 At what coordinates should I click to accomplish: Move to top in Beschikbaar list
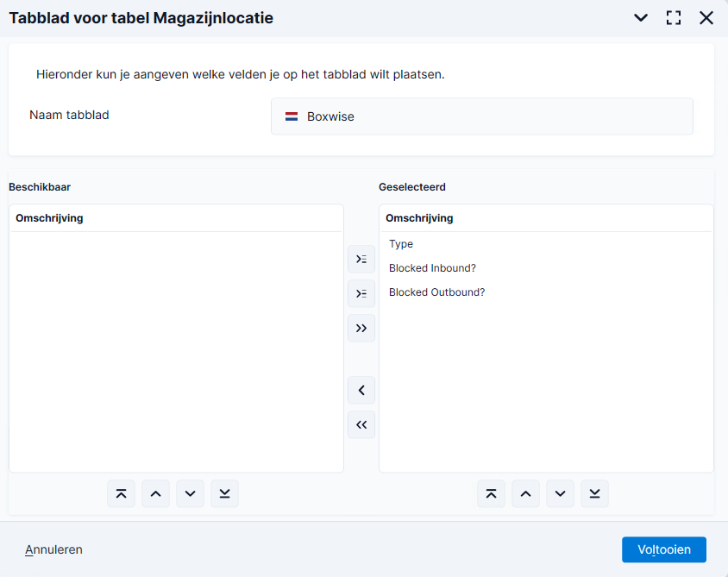[121, 493]
